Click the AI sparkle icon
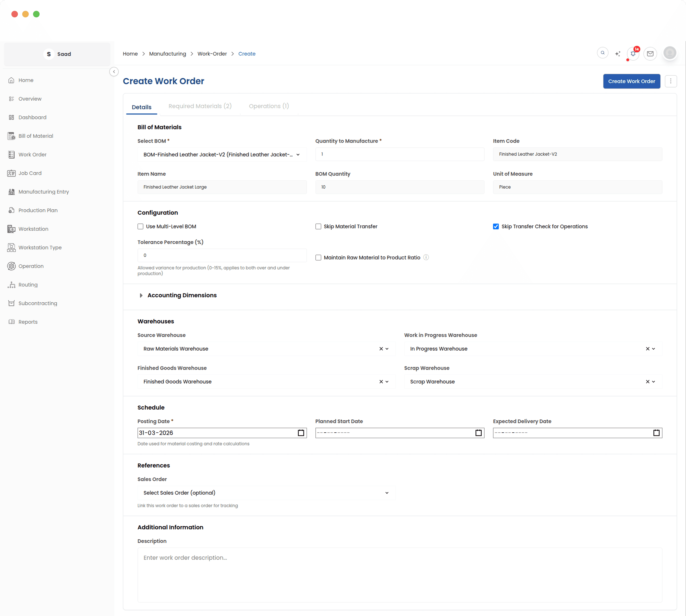 [618, 54]
